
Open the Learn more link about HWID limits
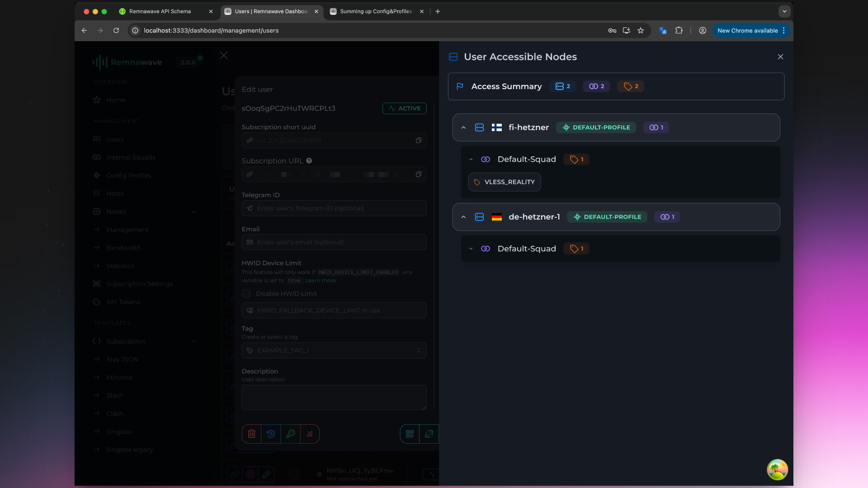tap(321, 280)
